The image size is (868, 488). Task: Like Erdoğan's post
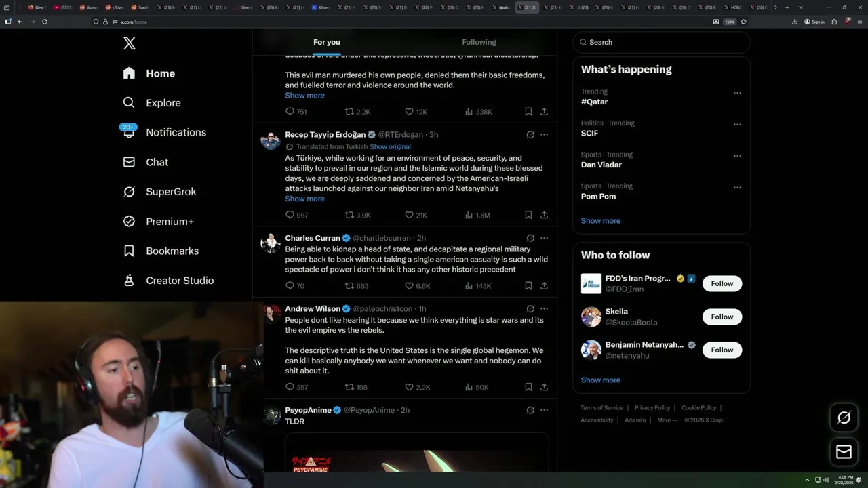pyautogui.click(x=416, y=215)
